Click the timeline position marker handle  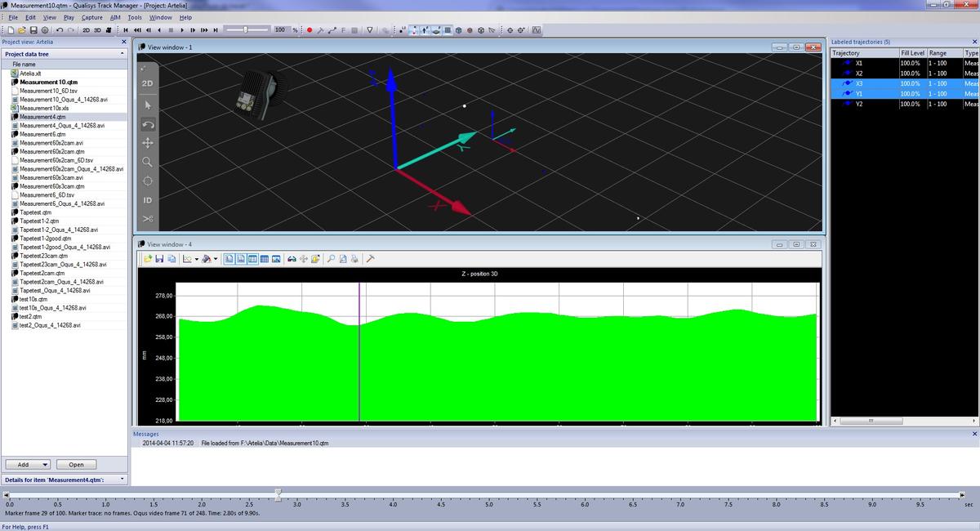click(278, 494)
